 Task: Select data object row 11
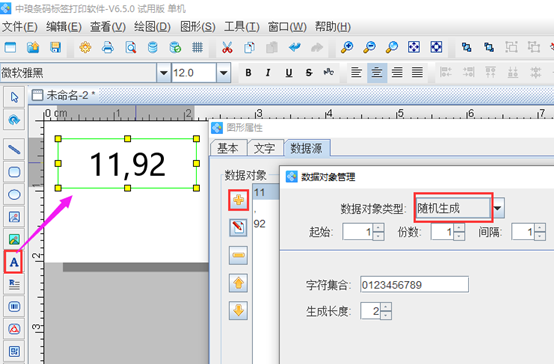[266, 192]
